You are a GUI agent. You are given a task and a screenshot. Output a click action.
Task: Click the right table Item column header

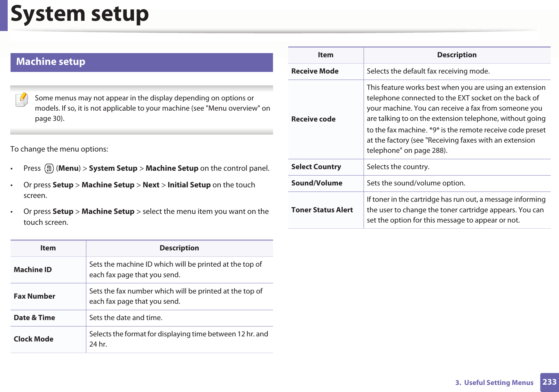(x=326, y=55)
